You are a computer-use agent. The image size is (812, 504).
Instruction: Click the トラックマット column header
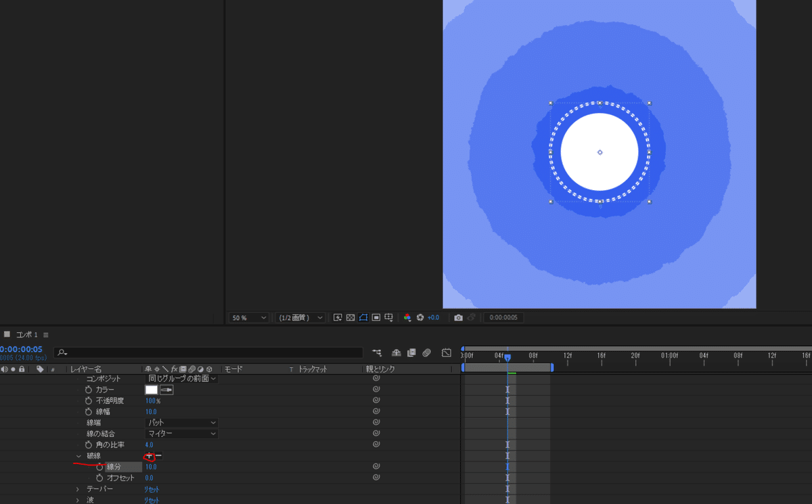coord(313,369)
